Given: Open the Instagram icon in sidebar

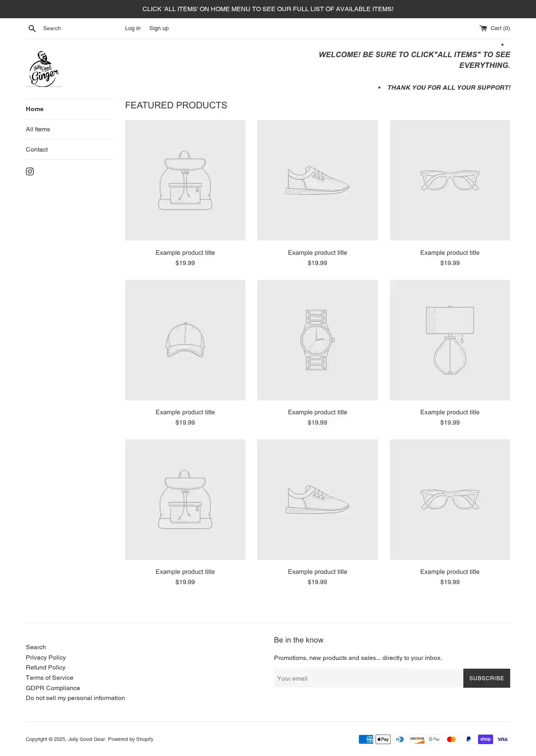Looking at the screenshot, I should [x=30, y=171].
